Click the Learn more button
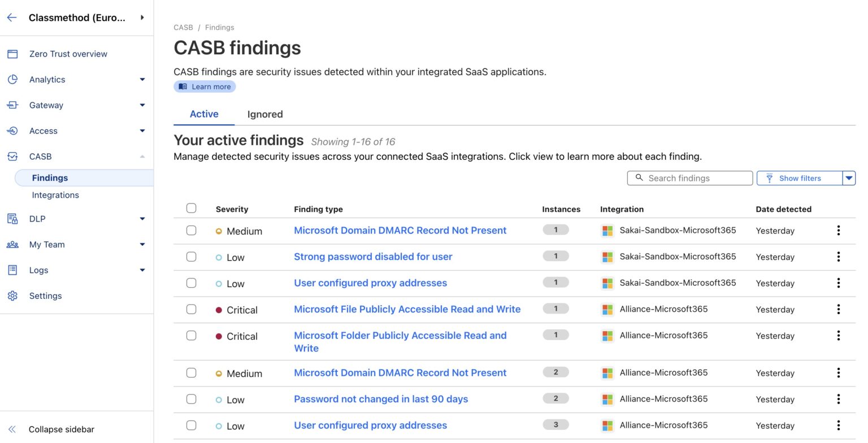 pyautogui.click(x=205, y=86)
